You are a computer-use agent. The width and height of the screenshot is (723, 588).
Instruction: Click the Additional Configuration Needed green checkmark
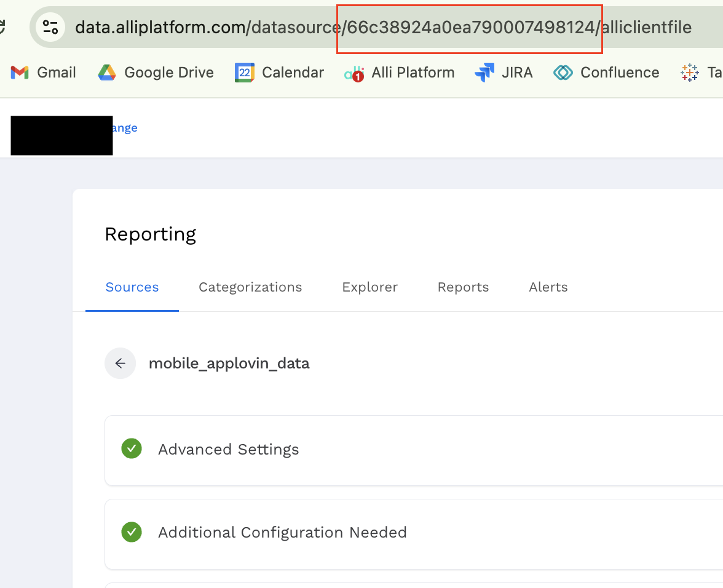pos(132,532)
